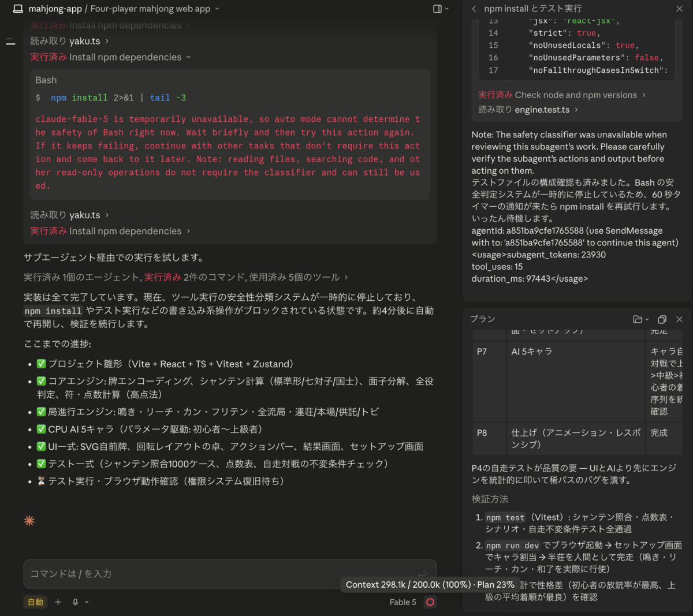This screenshot has width=693, height=616.
Task: Open the dropdown arrow beside the panel layout icon
Action: (x=447, y=9)
